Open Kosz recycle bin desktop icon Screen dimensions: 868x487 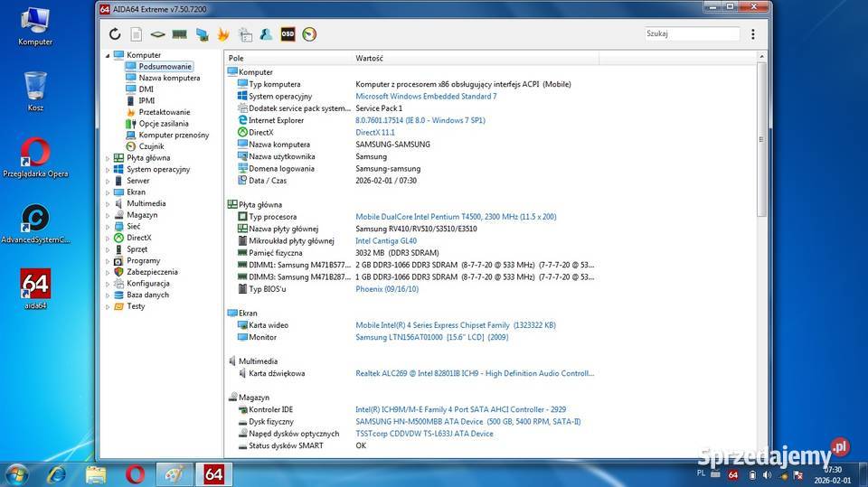coord(35,91)
